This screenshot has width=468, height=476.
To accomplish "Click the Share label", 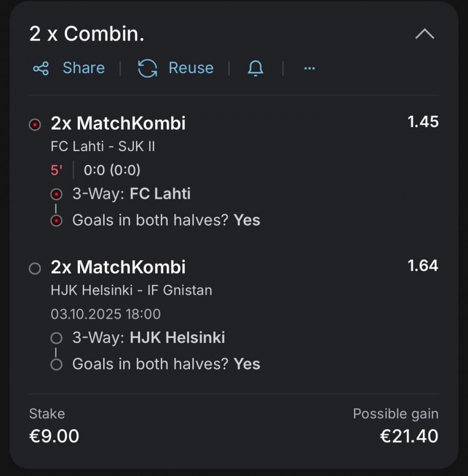I will (x=83, y=68).
